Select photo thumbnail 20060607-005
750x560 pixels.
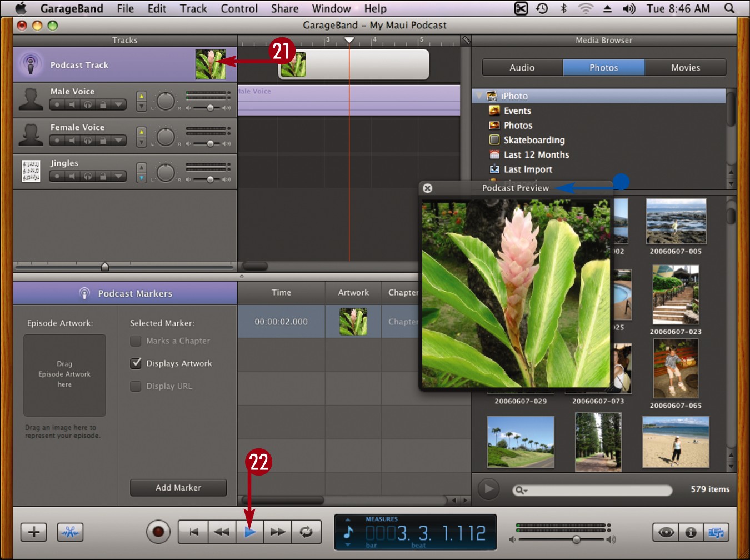click(x=676, y=221)
